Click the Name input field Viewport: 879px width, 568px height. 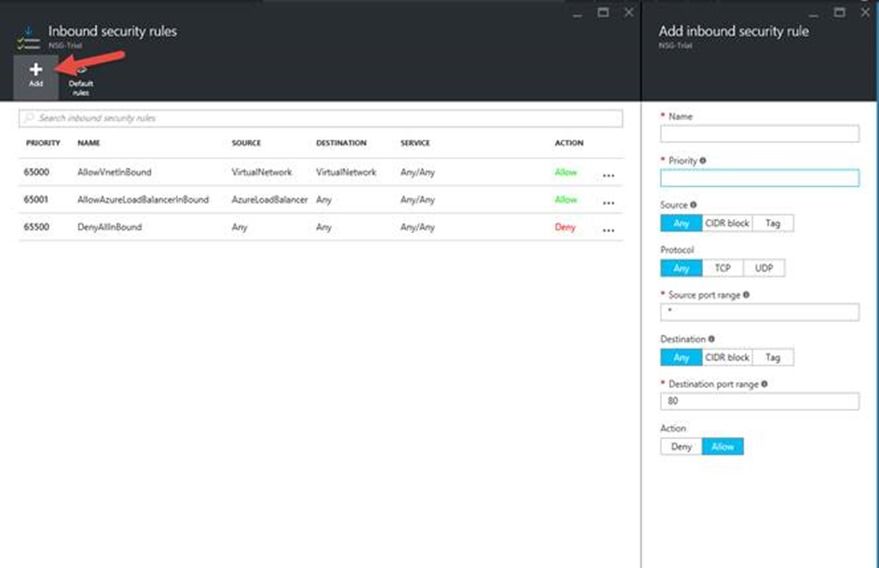tap(760, 133)
